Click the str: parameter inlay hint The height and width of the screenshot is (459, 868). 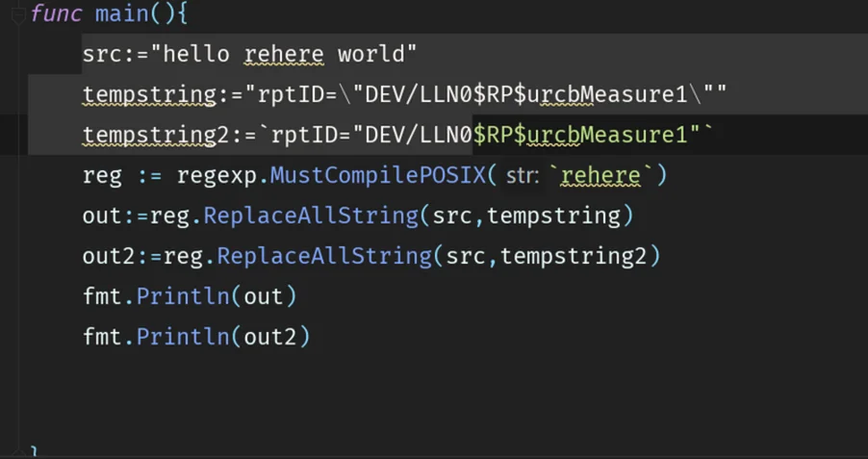[522, 176]
